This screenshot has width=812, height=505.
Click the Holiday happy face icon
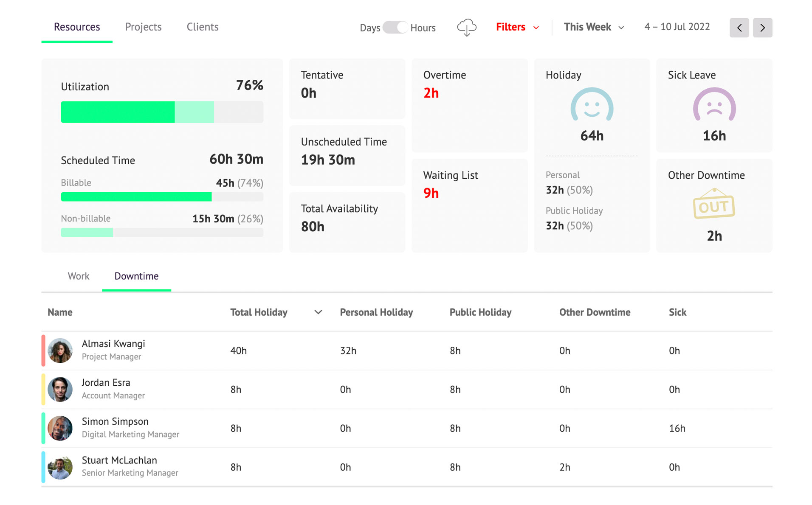coord(592,104)
